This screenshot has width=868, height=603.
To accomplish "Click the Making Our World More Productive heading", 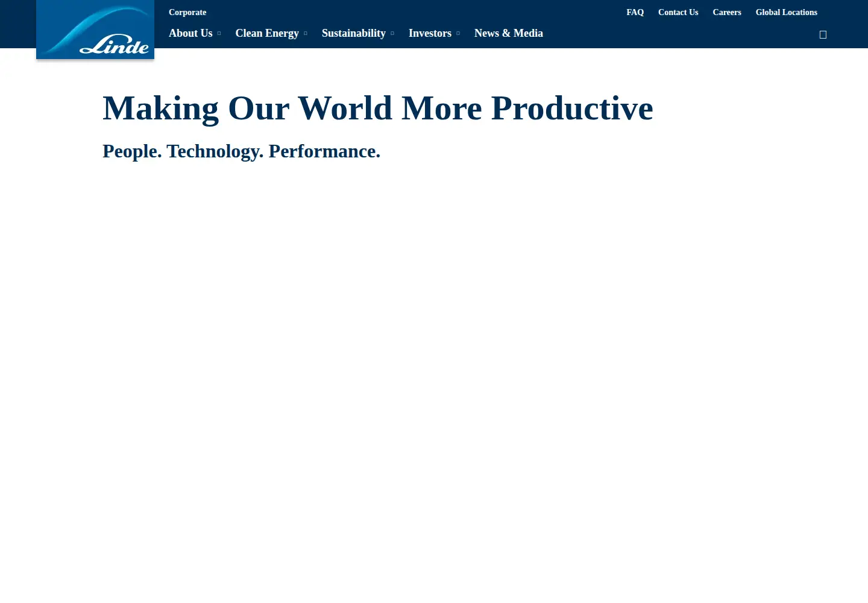I will pyautogui.click(x=378, y=109).
